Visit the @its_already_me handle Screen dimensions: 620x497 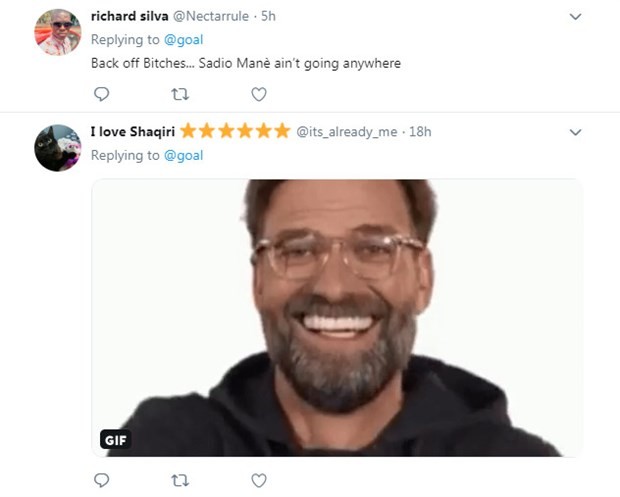[x=347, y=132]
